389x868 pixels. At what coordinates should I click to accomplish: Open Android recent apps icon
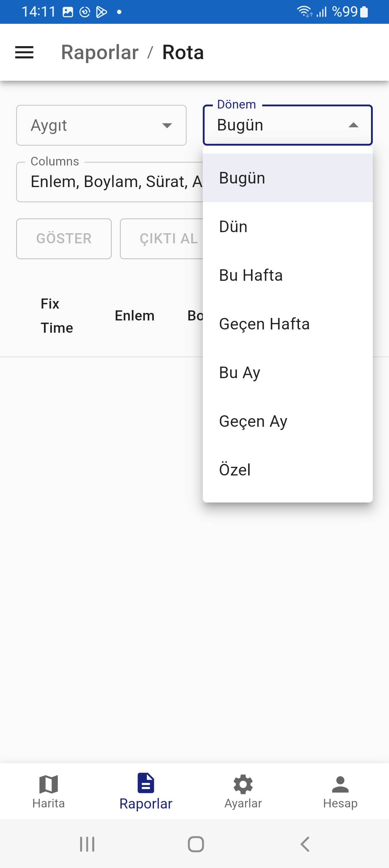pos(87,844)
